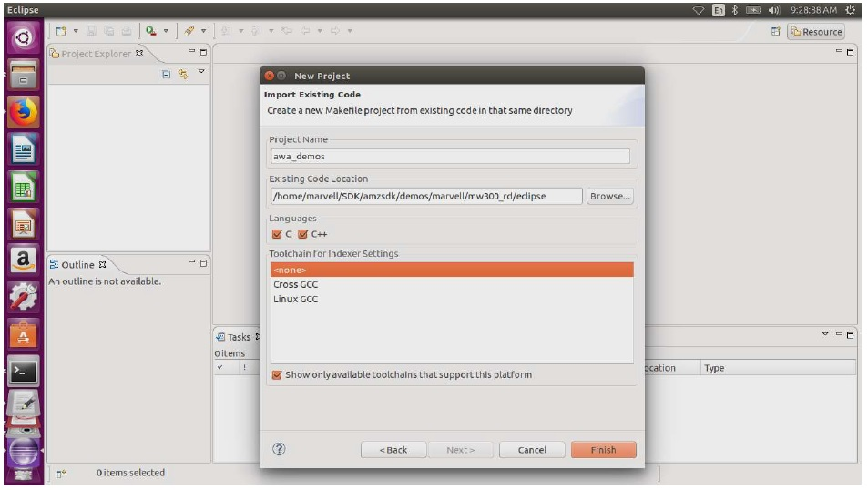
Task: Select Cross GCC in the toolchain list
Action: tap(296, 284)
